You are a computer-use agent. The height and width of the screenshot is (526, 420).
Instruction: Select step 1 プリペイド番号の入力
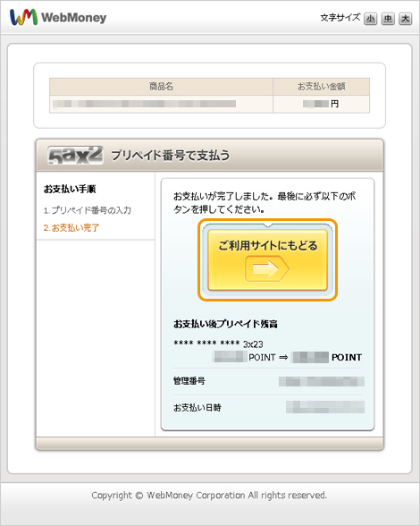click(88, 210)
